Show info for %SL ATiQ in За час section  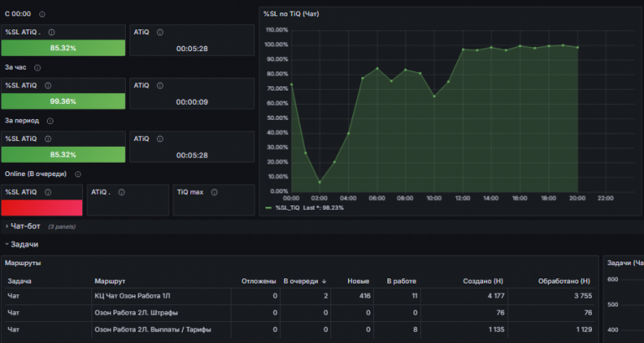point(48,86)
